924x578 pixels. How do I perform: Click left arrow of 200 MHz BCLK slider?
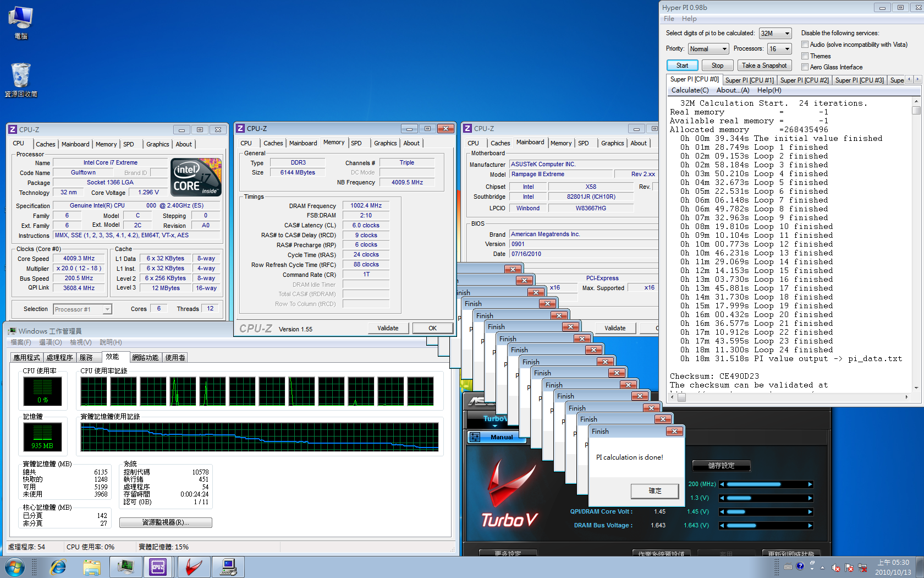coord(722,484)
